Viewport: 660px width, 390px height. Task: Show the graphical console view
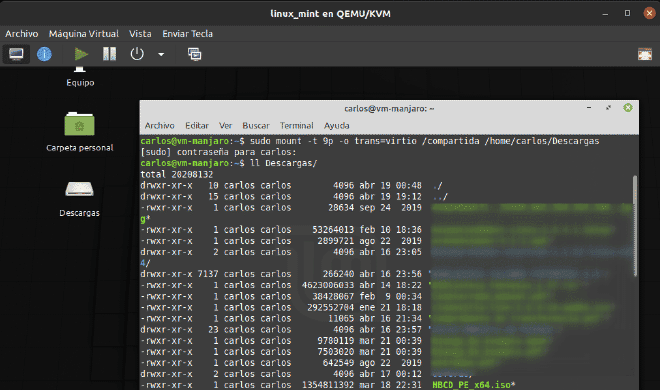[x=16, y=54]
